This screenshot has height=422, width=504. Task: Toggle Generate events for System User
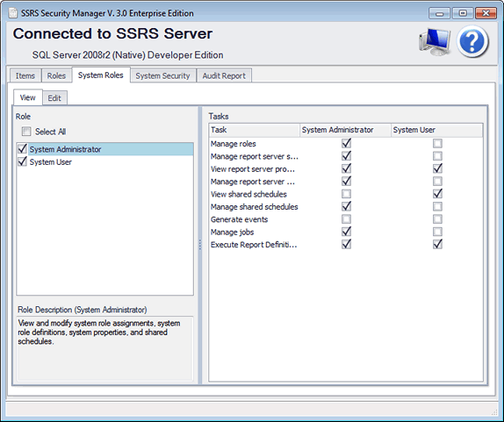(437, 219)
